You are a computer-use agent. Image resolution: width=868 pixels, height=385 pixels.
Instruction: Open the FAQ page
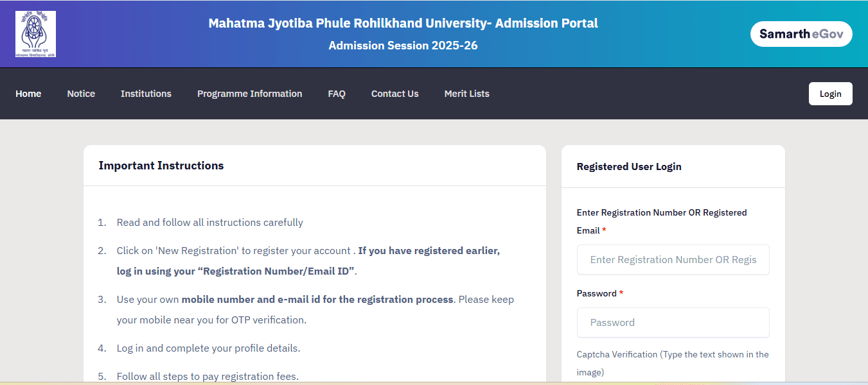tap(337, 94)
